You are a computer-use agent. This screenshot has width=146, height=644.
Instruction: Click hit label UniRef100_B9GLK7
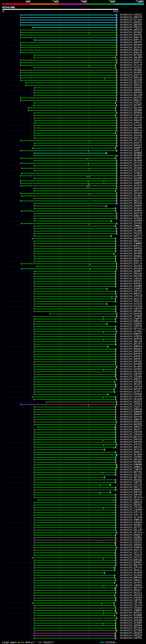click(x=131, y=100)
